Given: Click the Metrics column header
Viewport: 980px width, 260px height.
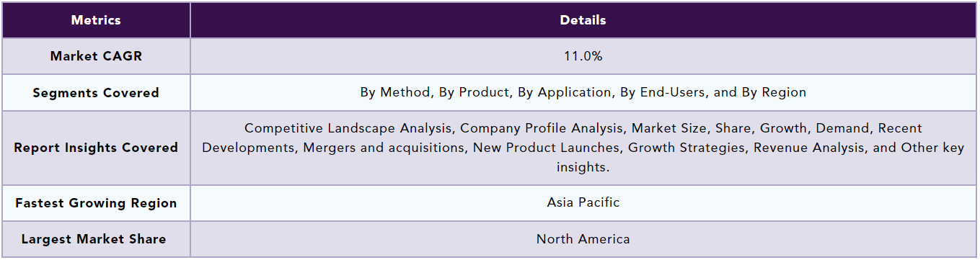Looking at the screenshot, I should 96,20.
